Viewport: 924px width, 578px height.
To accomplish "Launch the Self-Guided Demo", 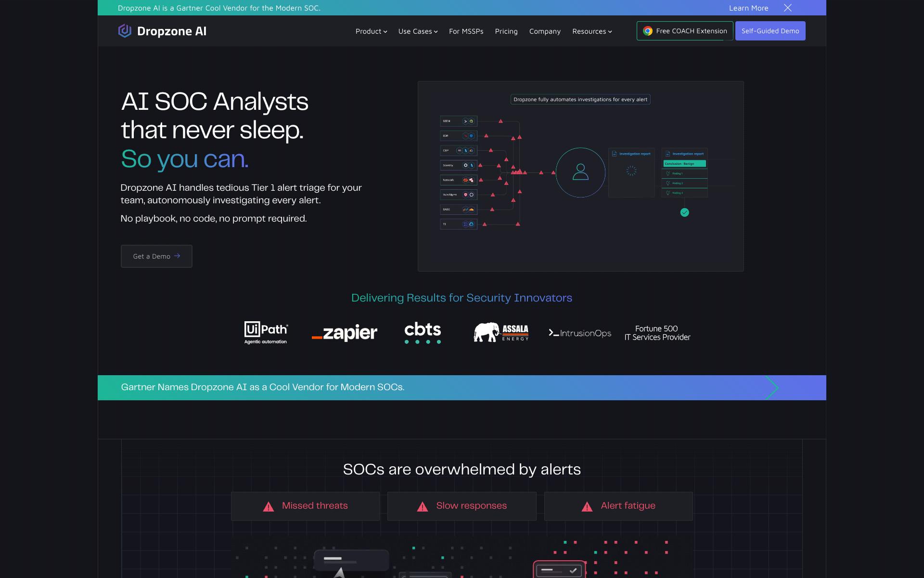I will click(x=770, y=31).
